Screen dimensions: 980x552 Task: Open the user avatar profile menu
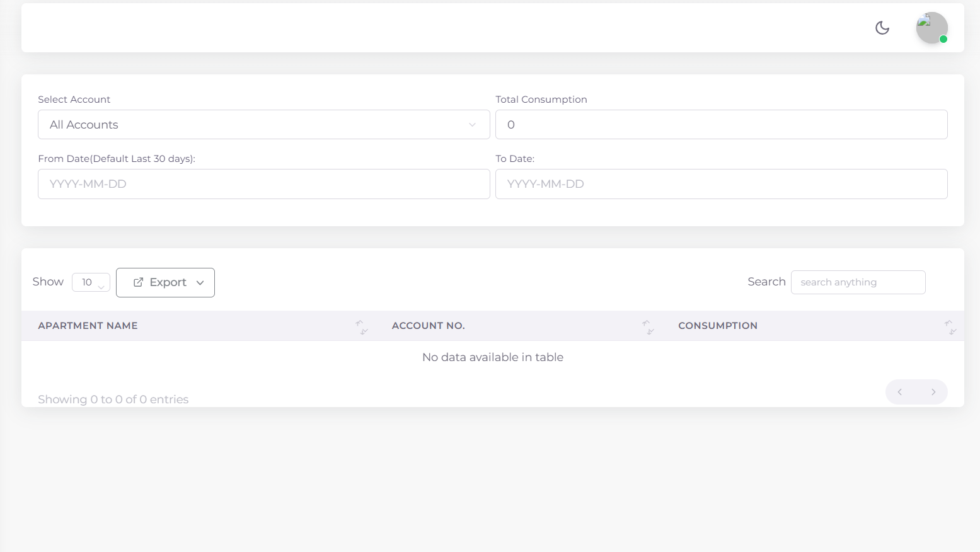tap(931, 28)
